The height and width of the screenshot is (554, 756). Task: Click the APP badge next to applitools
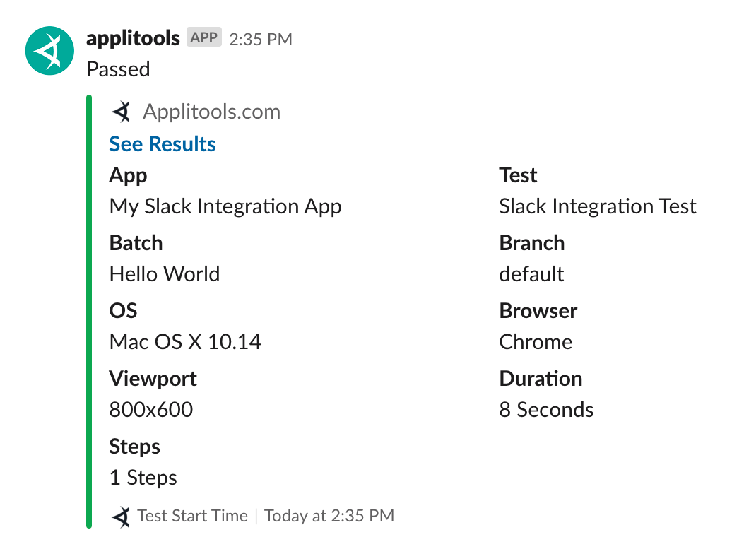click(204, 37)
